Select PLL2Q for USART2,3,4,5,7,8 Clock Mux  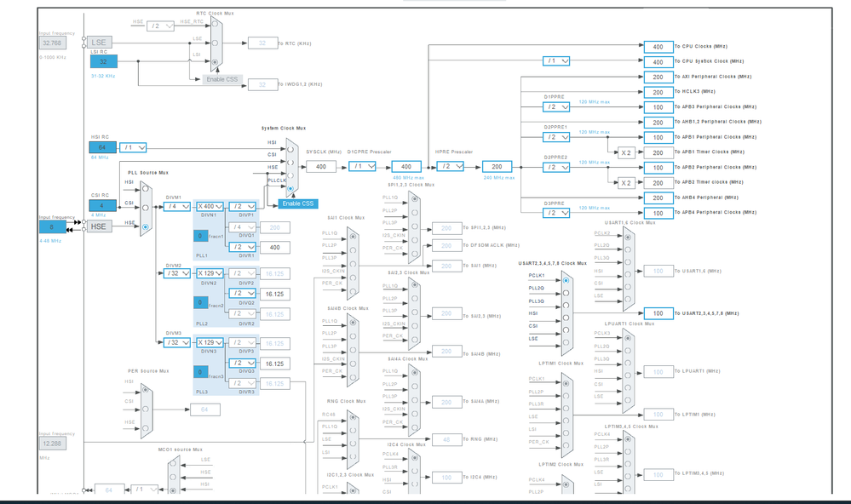pyautogui.click(x=566, y=293)
